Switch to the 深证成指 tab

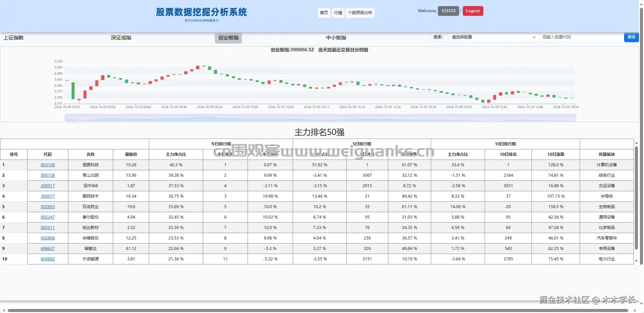[121, 38]
